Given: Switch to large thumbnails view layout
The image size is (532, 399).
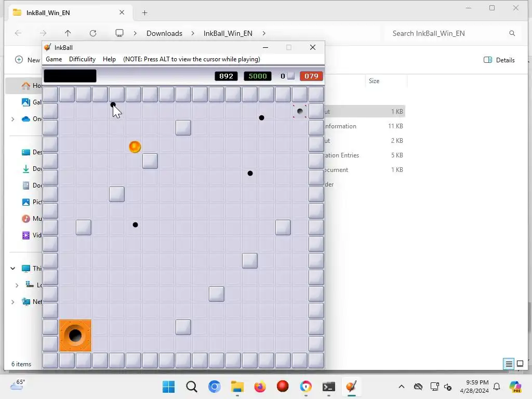Looking at the screenshot, I should [x=520, y=364].
